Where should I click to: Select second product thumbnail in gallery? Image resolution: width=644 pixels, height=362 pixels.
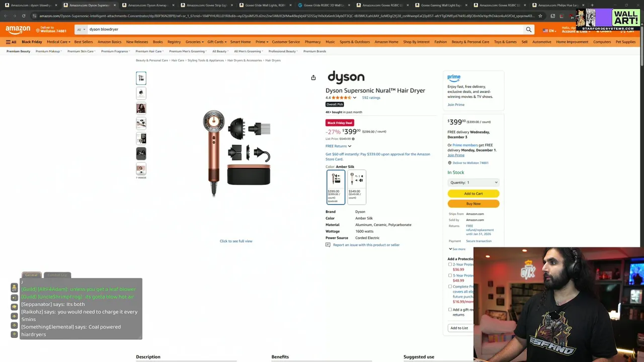click(141, 93)
